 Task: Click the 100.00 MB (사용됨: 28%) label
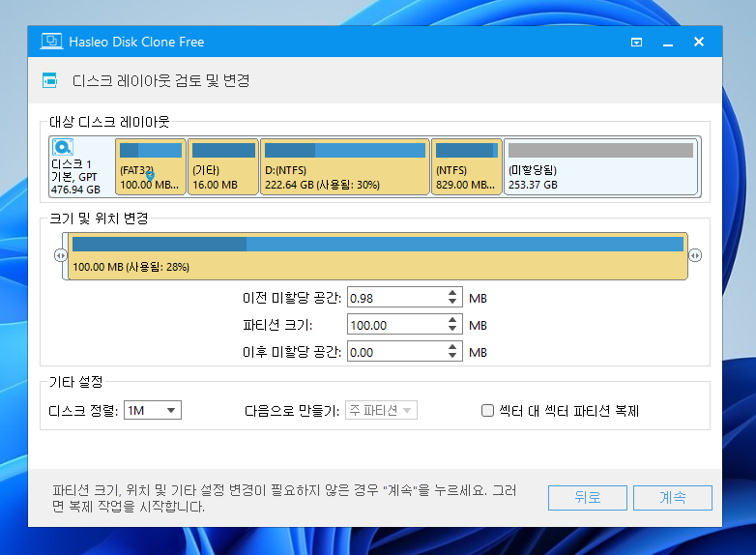pos(131,267)
